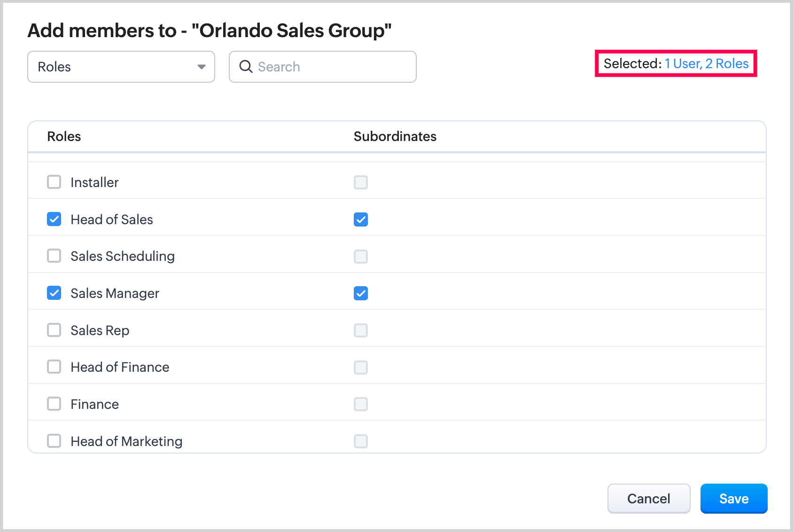
Task: Expand the Roles member type combo box
Action: click(121, 67)
